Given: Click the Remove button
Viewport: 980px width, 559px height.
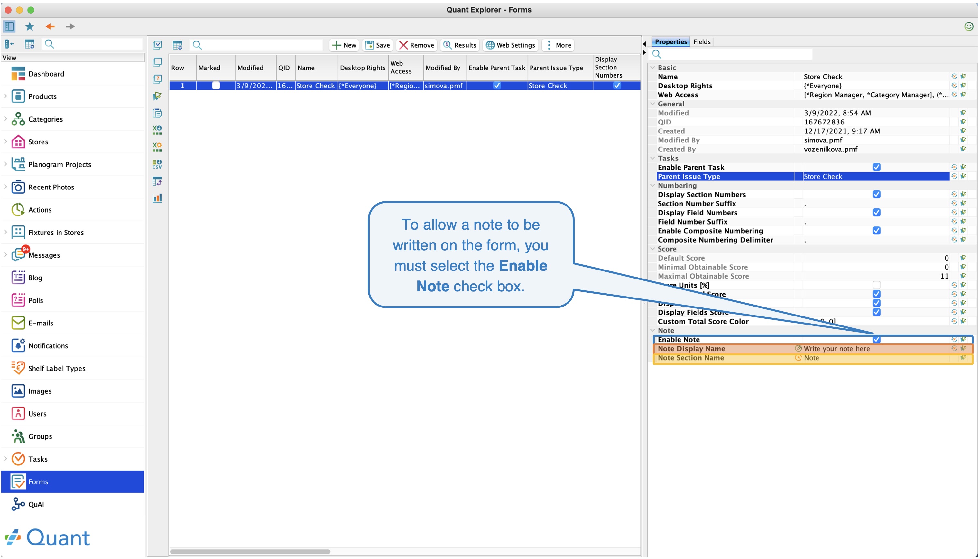Looking at the screenshot, I should point(416,45).
